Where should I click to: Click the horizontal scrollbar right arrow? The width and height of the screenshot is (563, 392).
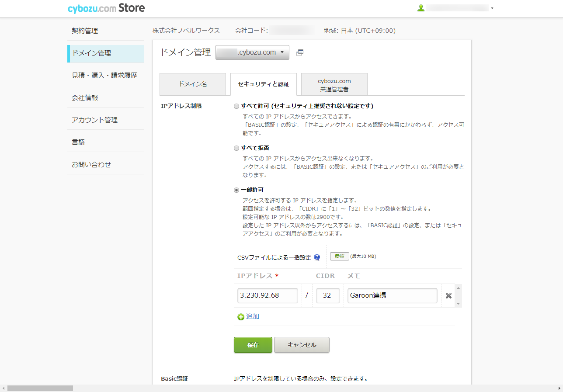[x=559, y=388]
